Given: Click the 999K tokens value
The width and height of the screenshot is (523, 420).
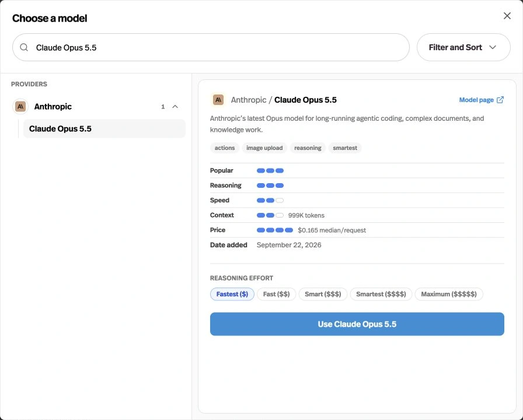Looking at the screenshot, I should (x=306, y=215).
